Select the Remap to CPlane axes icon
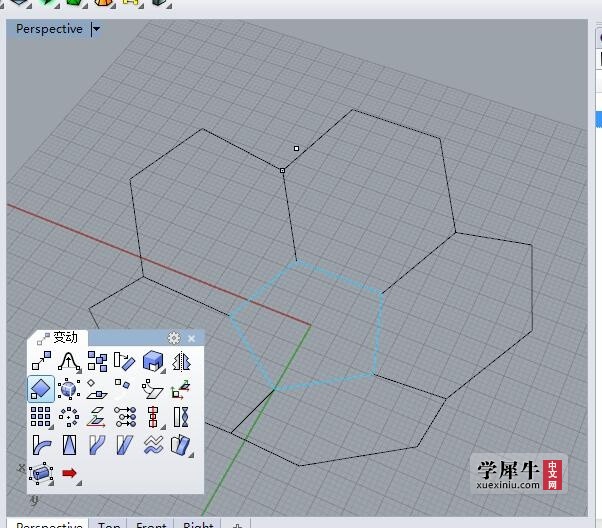The width and height of the screenshot is (602, 528). click(x=181, y=389)
